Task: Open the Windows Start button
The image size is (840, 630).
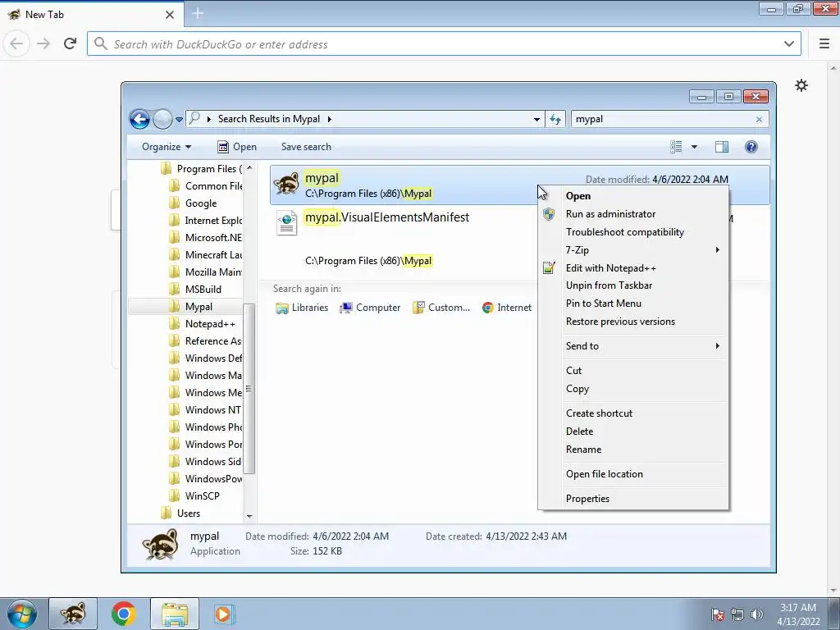Action: [x=22, y=614]
